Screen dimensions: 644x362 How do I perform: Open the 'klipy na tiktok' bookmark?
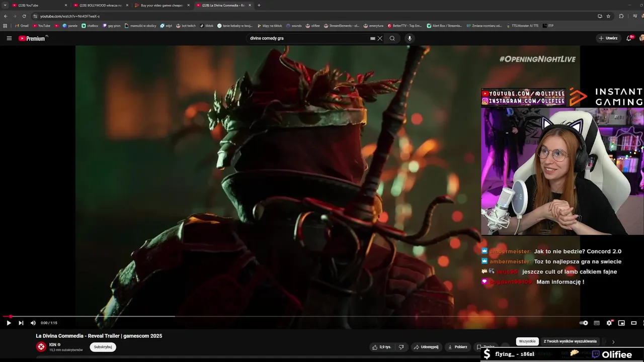click(270, 26)
